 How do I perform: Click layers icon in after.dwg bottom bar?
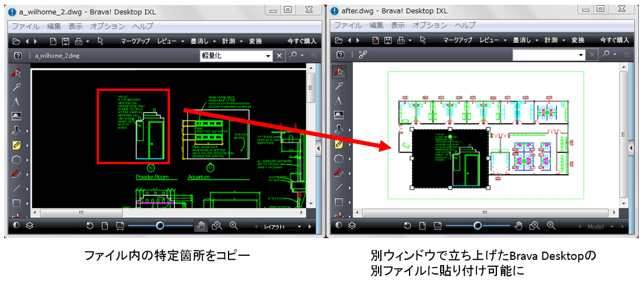pos(352,226)
